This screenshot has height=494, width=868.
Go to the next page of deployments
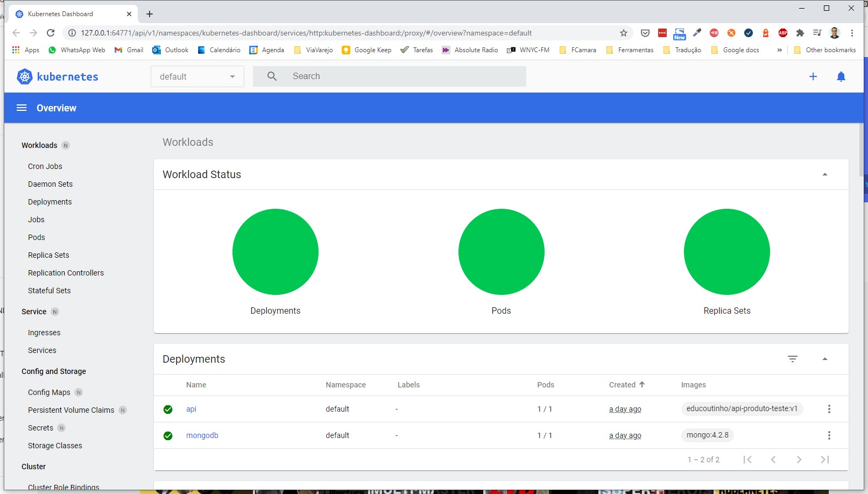pos(799,460)
